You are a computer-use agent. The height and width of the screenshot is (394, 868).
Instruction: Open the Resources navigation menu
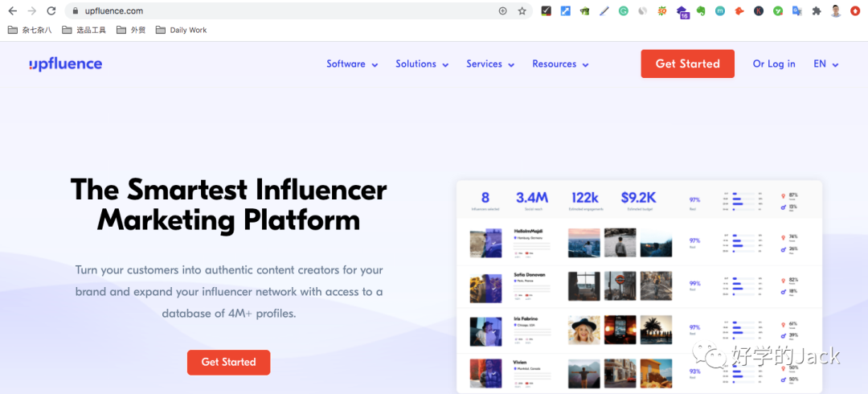pos(560,64)
